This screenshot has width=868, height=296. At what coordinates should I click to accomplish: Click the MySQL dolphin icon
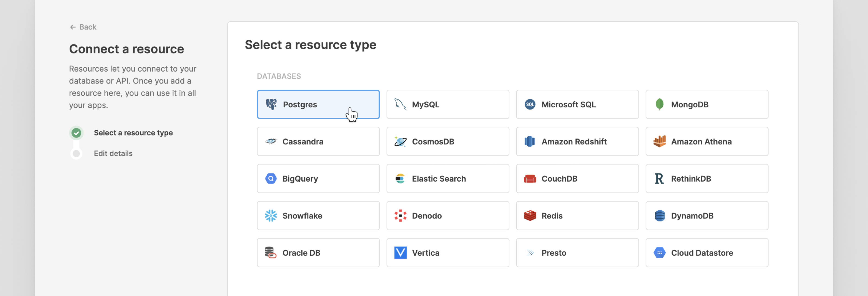(x=400, y=104)
